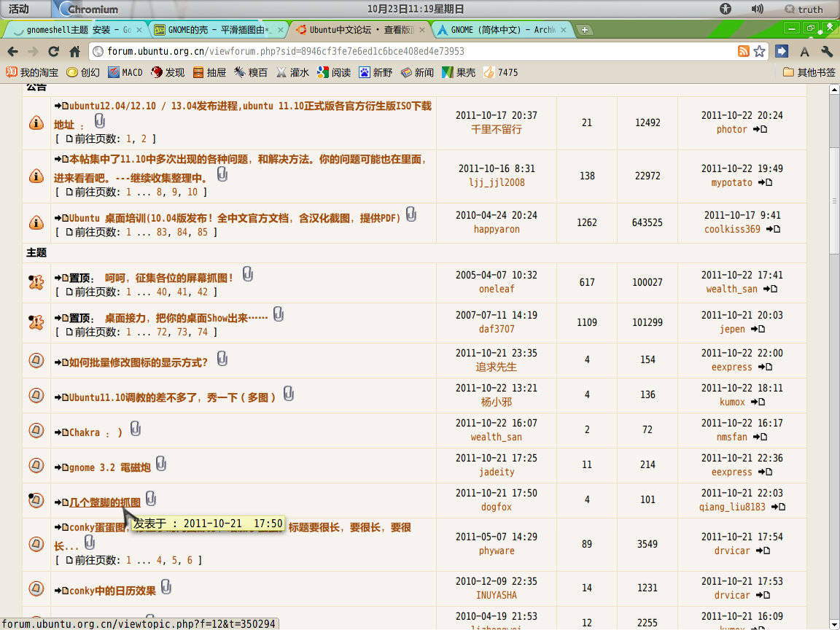
Task: Open topic 如何批量修改图标的显示方式?
Action: 139,362
